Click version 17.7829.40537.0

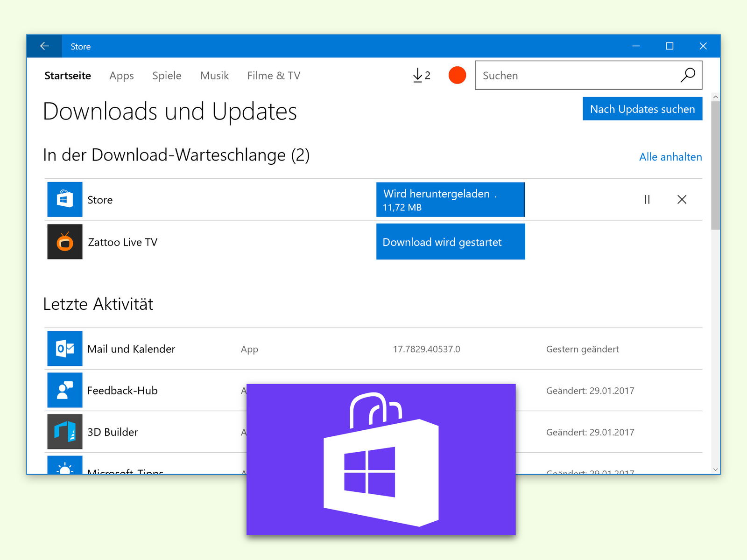pos(426,349)
